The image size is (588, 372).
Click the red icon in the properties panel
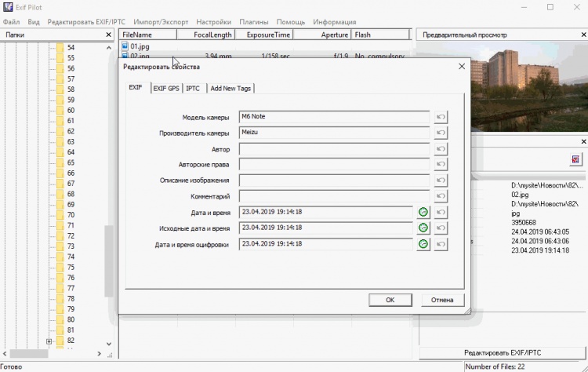tap(575, 159)
